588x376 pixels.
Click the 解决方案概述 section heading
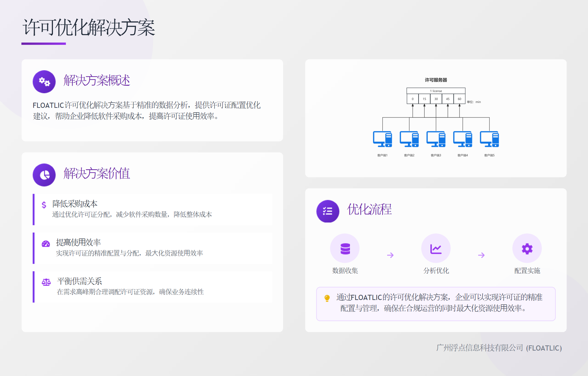point(96,81)
